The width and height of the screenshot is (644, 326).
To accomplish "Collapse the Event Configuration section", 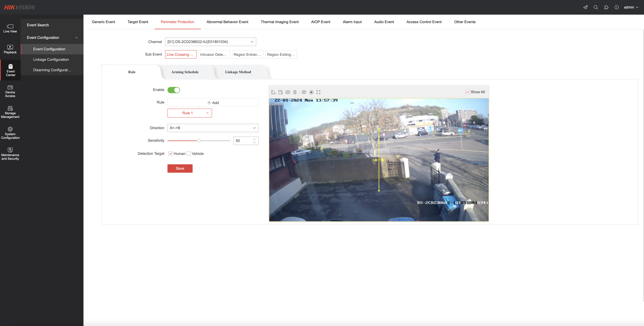I will tap(77, 38).
